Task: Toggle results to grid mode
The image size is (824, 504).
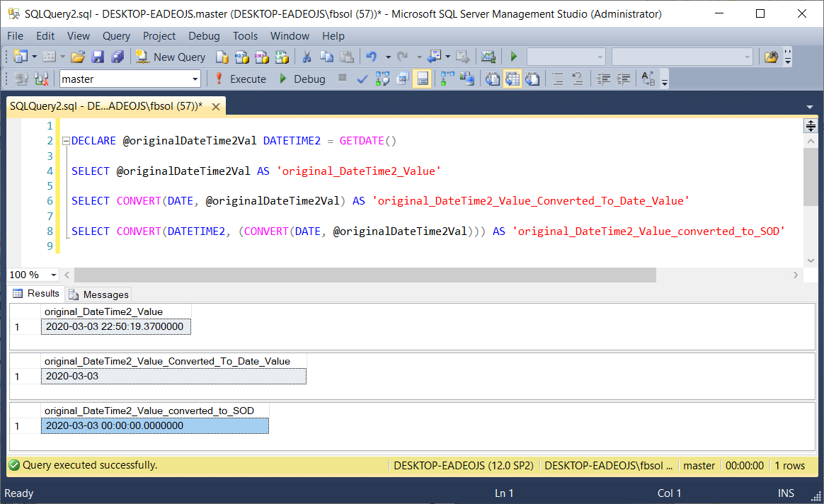Action: (513, 79)
